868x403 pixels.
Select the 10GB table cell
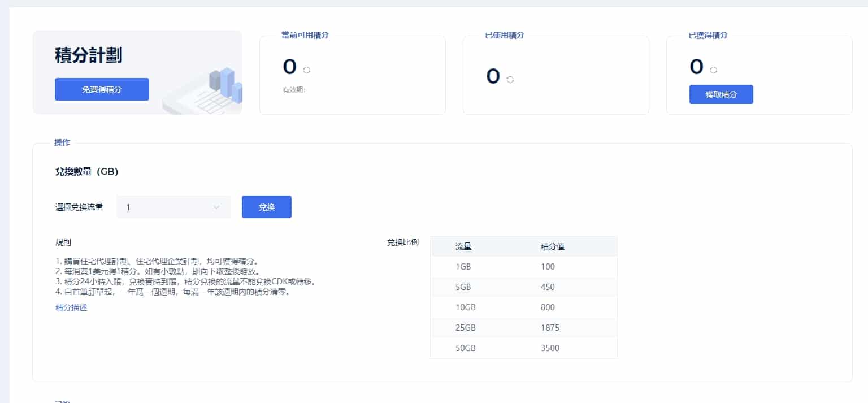(x=465, y=307)
